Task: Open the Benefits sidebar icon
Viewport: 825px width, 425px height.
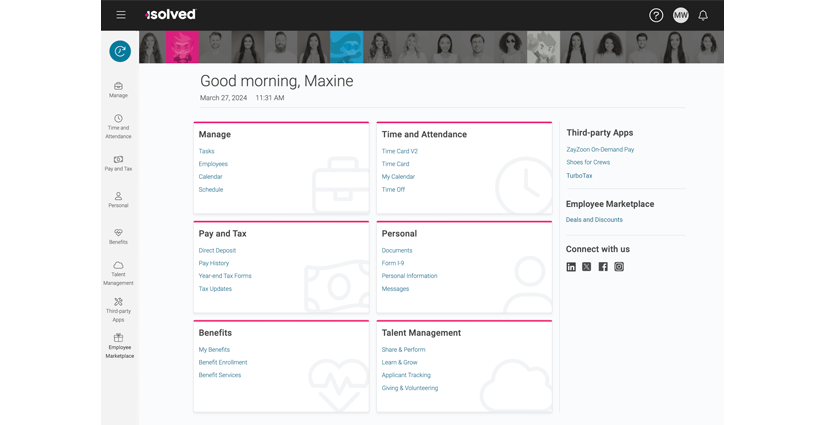Action: pyautogui.click(x=119, y=236)
